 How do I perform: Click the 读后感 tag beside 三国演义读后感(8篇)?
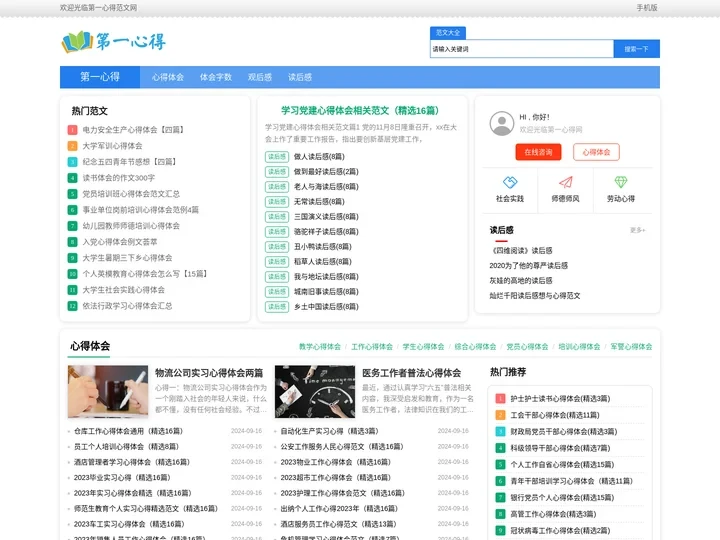click(x=277, y=216)
